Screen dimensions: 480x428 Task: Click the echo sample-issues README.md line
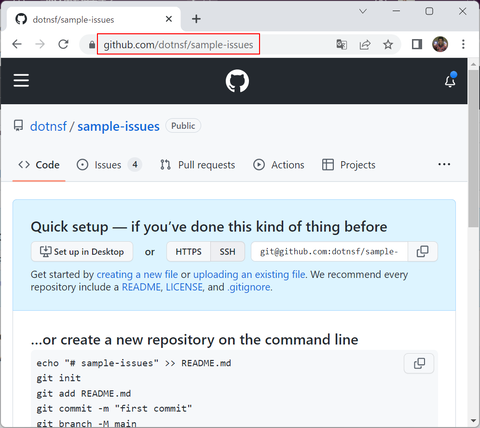coord(134,363)
